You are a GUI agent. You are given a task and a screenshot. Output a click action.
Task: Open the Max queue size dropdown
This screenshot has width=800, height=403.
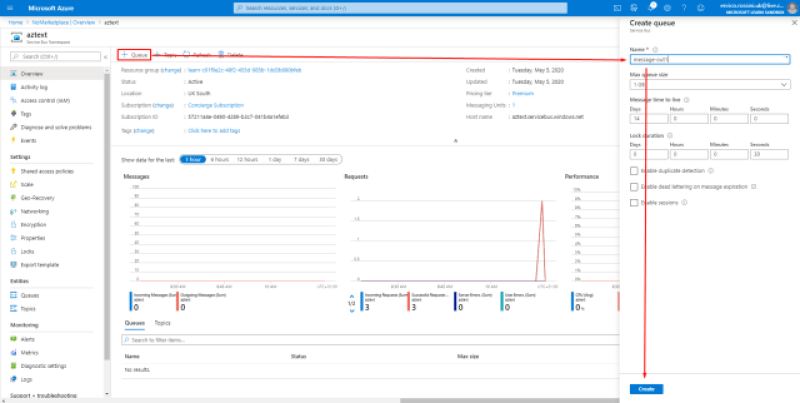click(x=710, y=85)
